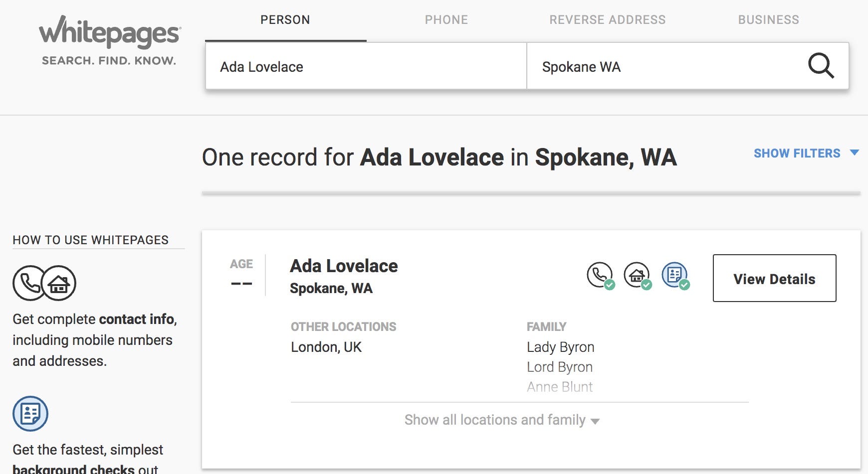The height and width of the screenshot is (474, 868).
Task: Click the Other Locations label
Action: [x=344, y=327]
